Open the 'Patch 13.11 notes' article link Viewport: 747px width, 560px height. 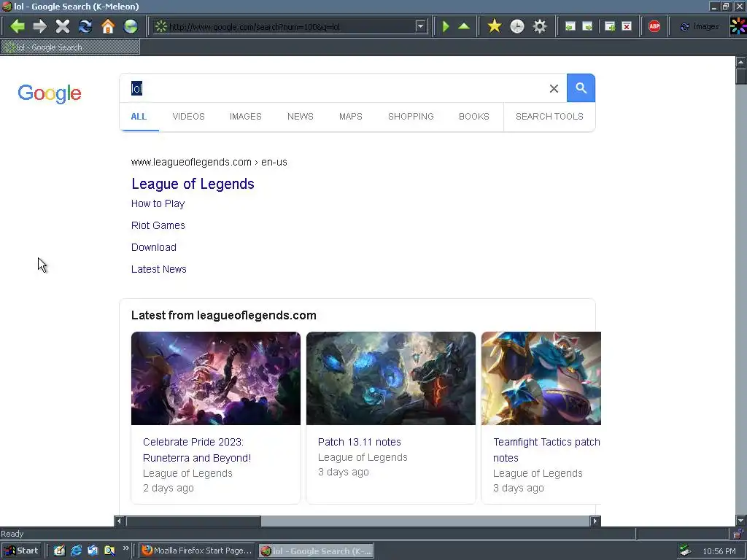click(x=359, y=443)
